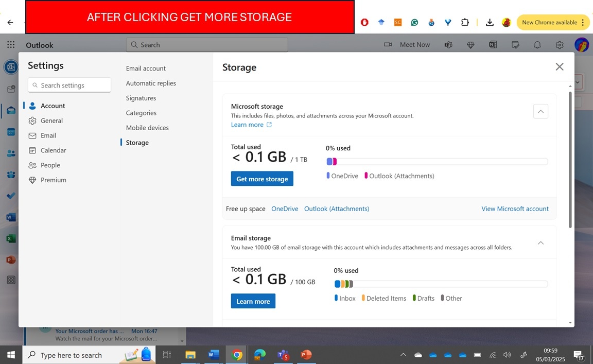Open People in the left app rail
The height and width of the screenshot is (364, 593).
pyautogui.click(x=11, y=153)
